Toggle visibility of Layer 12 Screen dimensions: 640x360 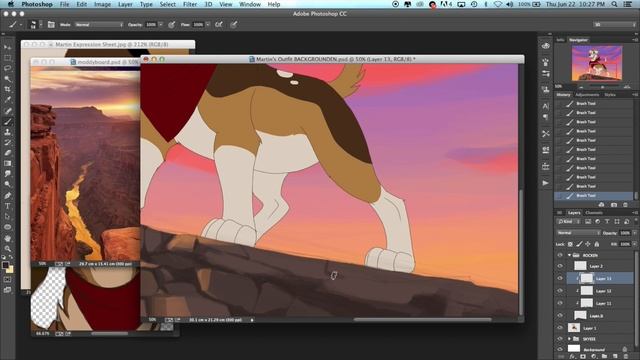560,291
